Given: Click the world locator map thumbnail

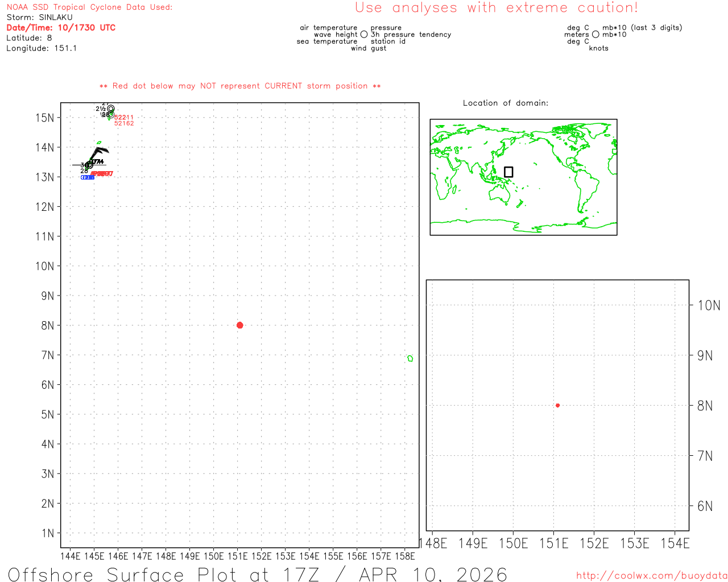Looking at the screenshot, I should tap(523, 177).
